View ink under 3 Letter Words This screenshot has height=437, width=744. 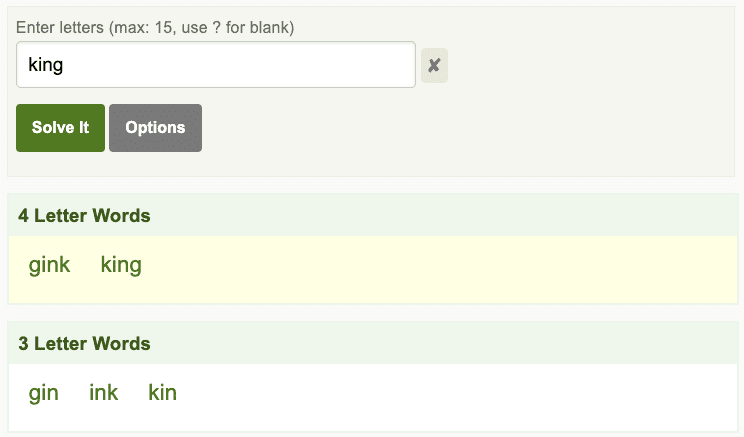103,393
